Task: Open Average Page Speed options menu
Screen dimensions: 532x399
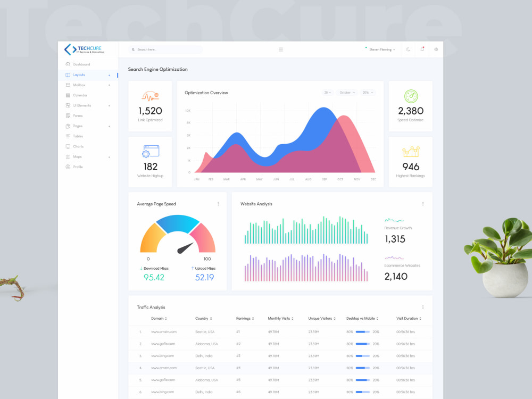Action: coord(218,204)
